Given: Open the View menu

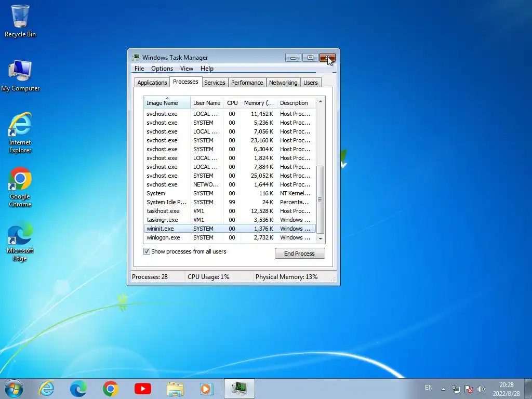Looking at the screenshot, I should 187,69.
